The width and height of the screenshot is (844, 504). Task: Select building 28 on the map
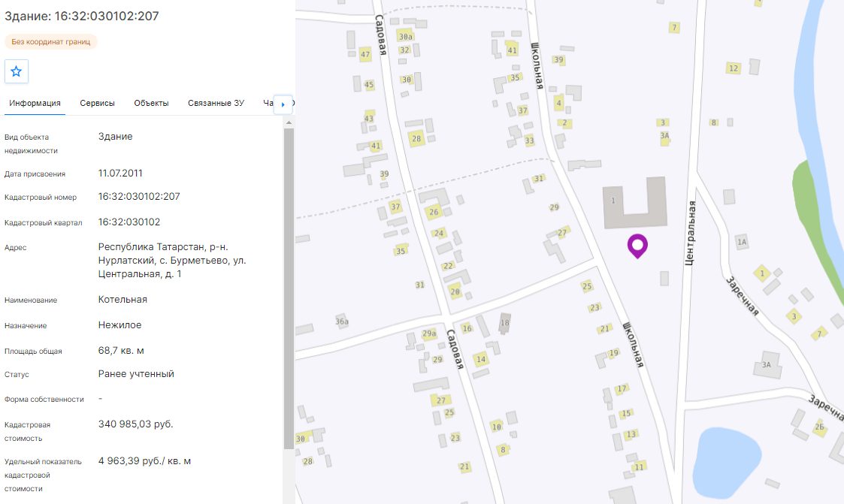tap(416, 139)
